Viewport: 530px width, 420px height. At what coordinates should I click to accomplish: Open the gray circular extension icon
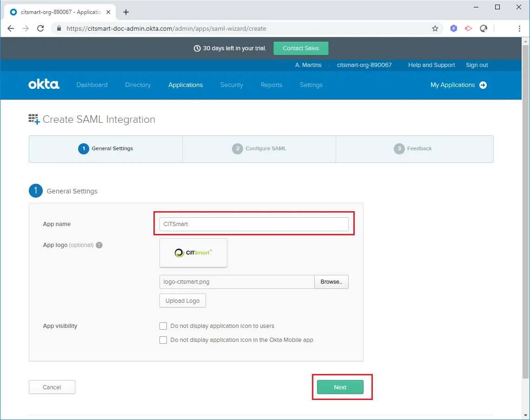[484, 28]
